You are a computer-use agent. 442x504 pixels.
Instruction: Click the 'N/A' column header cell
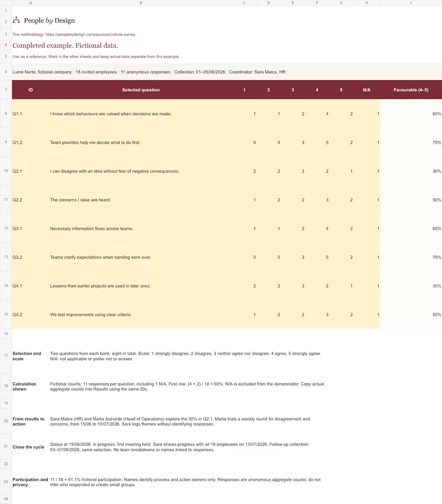click(366, 90)
